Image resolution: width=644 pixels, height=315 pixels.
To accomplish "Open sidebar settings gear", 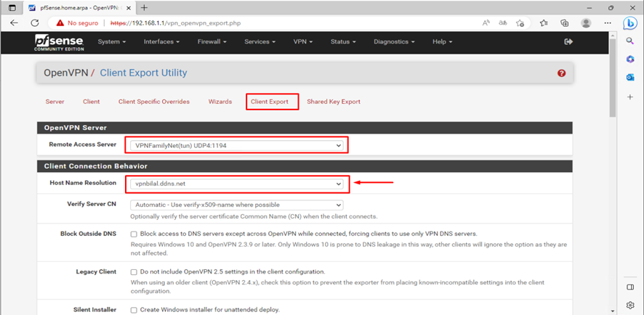I will pos(630,305).
